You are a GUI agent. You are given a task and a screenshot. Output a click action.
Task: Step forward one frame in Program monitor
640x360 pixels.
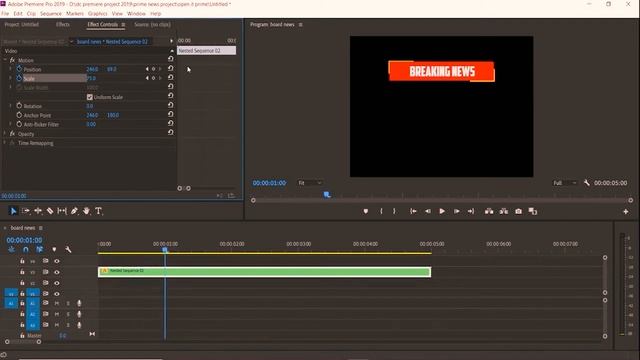point(457,211)
